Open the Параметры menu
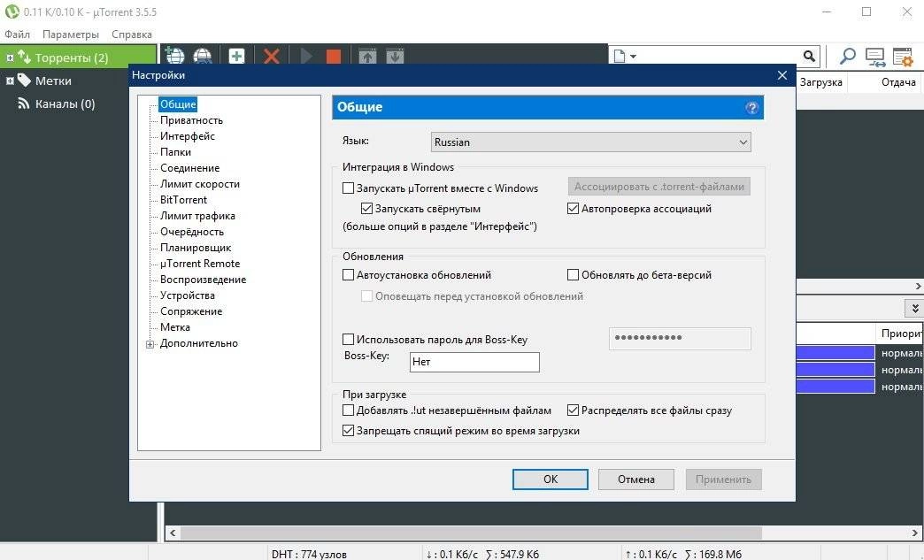This screenshot has height=560, width=924. pyautogui.click(x=71, y=35)
